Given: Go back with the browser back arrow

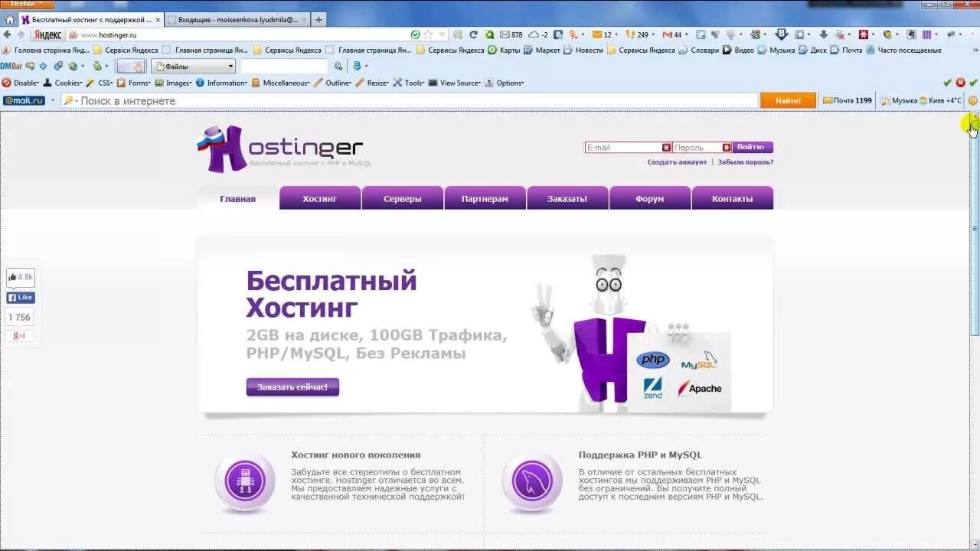Looking at the screenshot, I should click(8, 34).
